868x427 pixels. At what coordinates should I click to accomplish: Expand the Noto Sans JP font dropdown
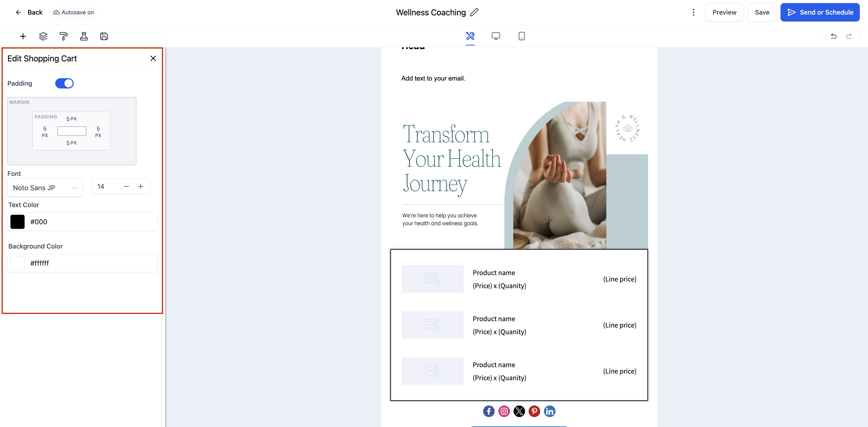(x=45, y=188)
